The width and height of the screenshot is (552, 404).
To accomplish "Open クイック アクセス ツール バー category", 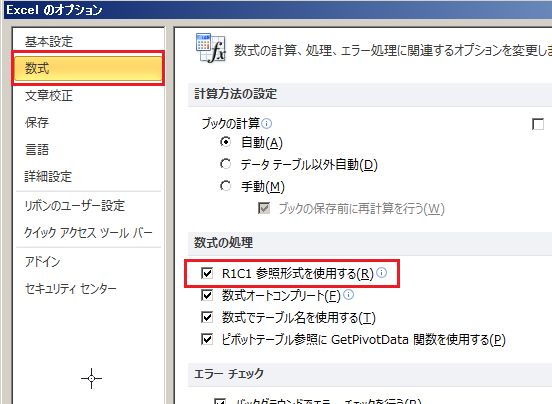I will coord(88,233).
